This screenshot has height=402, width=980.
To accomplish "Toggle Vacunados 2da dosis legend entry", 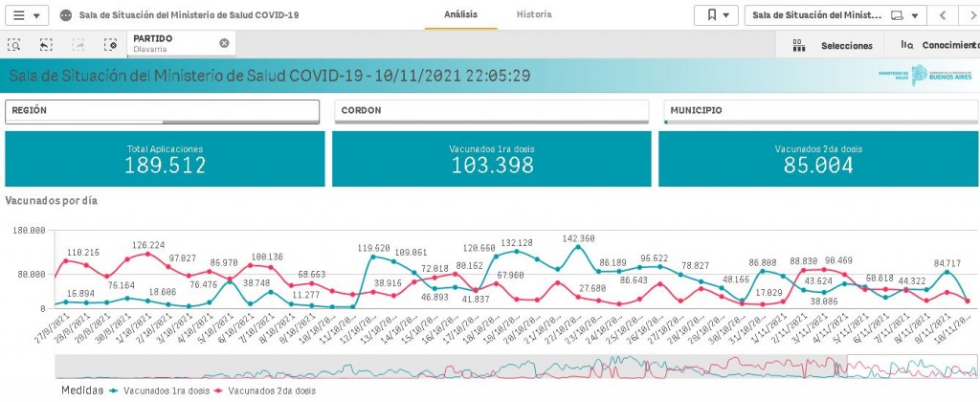I will pyautogui.click(x=265, y=391).
